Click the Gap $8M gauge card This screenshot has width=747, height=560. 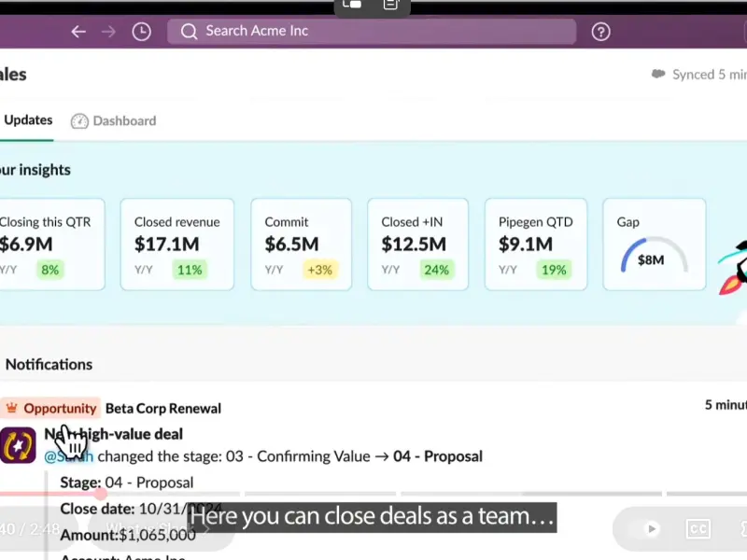pyautogui.click(x=654, y=245)
